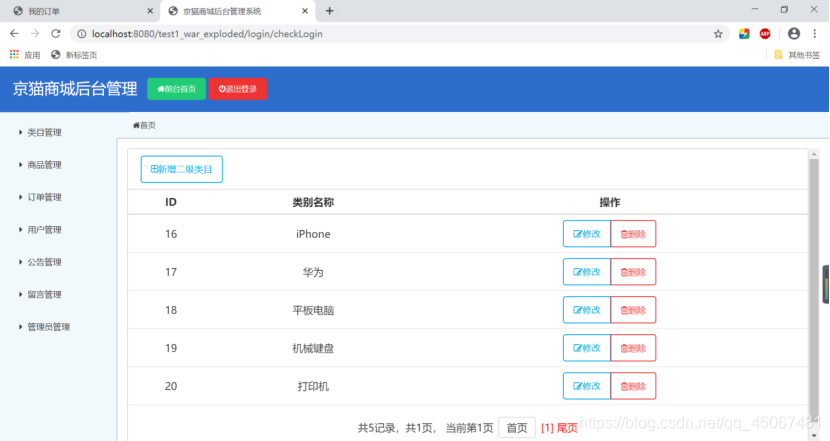Edit the 机械键盘 row

pyautogui.click(x=587, y=348)
